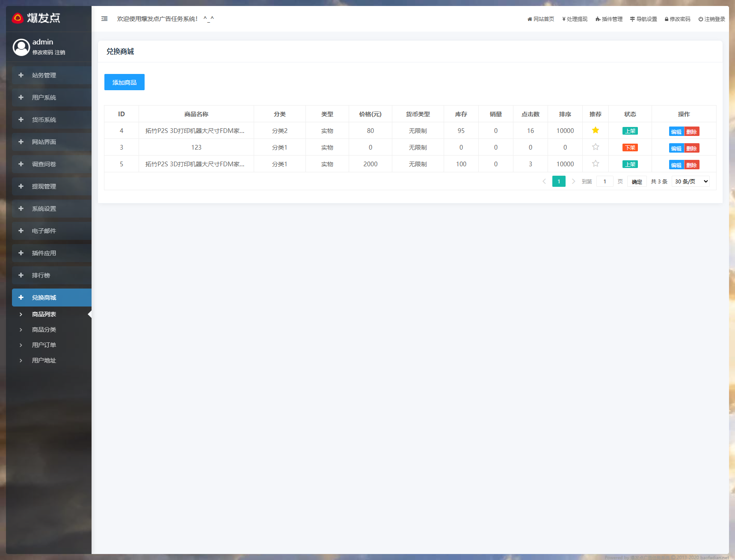Viewport: 735px width, 560px height.
Task: Click the sidebar collapse hamburger icon
Action: click(104, 19)
